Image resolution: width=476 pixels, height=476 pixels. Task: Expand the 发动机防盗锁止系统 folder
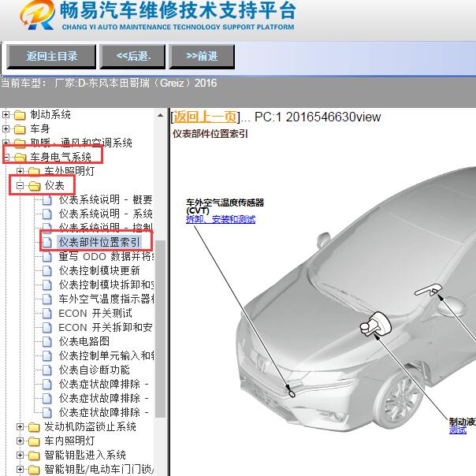[20, 427]
